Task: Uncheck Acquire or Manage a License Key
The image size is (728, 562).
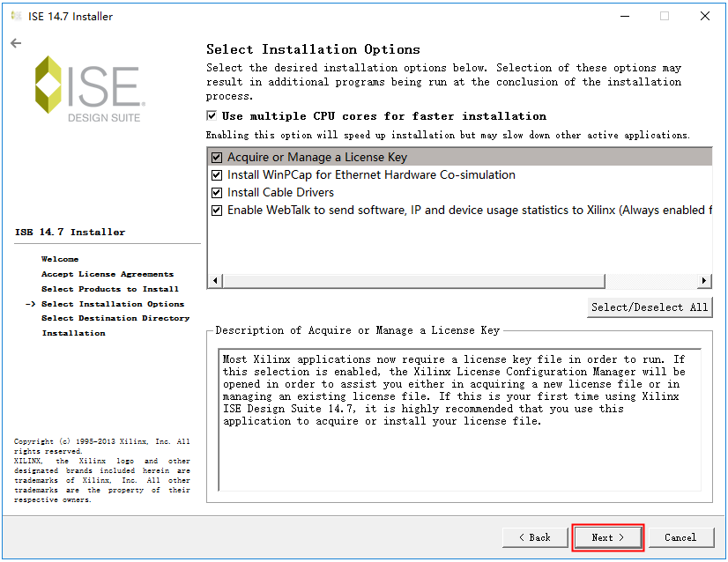Action: (217, 158)
